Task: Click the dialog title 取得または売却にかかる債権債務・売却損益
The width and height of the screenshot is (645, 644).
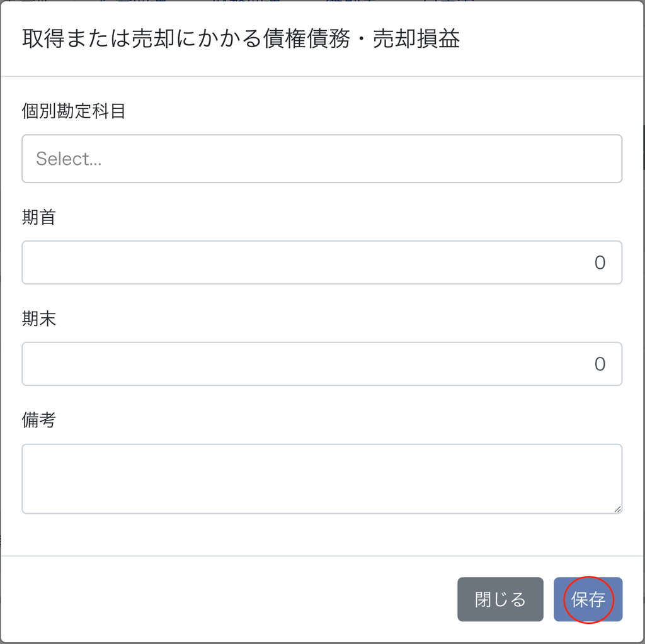Action: click(241, 39)
